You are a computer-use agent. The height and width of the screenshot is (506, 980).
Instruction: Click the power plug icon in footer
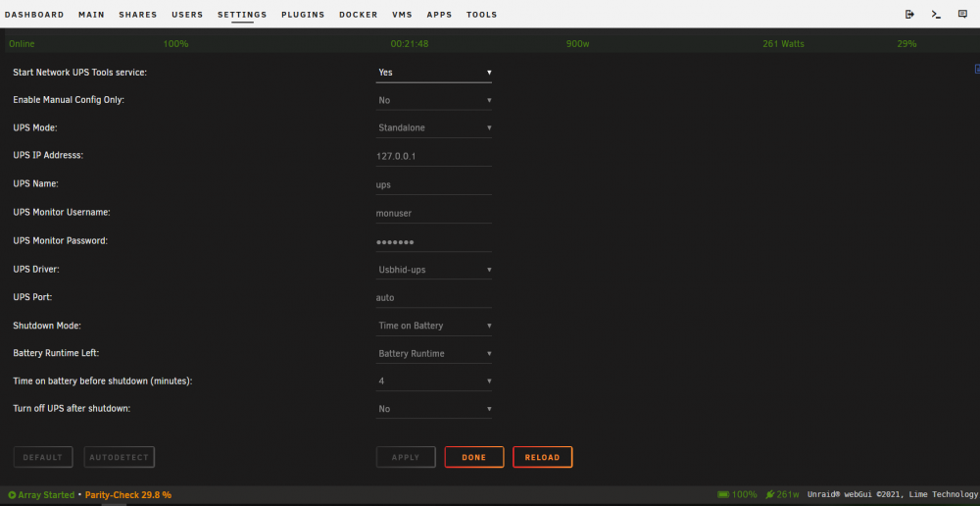click(769, 495)
